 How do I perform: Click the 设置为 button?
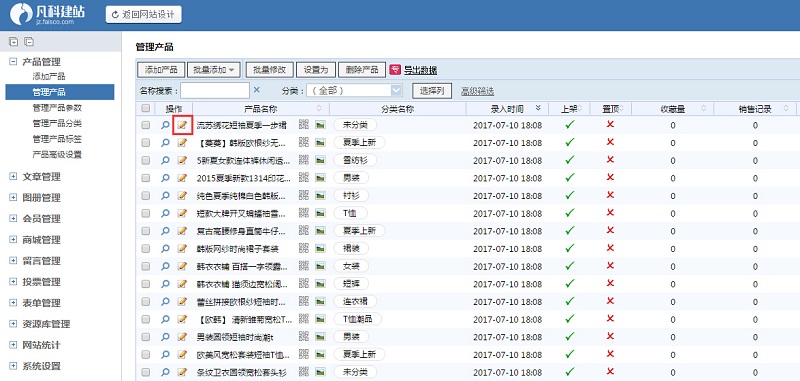coord(315,70)
